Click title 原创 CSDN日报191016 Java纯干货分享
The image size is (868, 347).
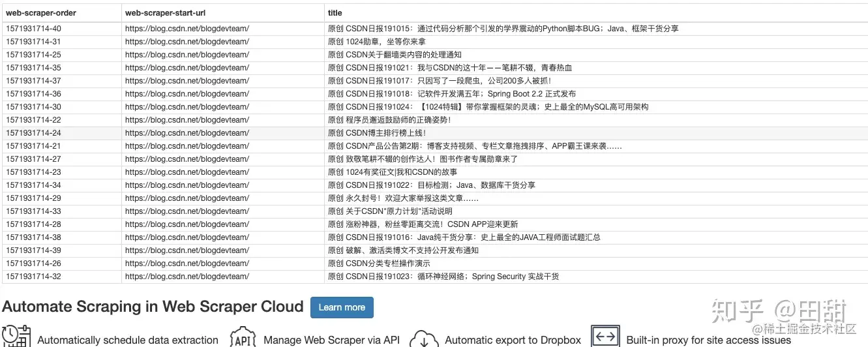[464, 237]
